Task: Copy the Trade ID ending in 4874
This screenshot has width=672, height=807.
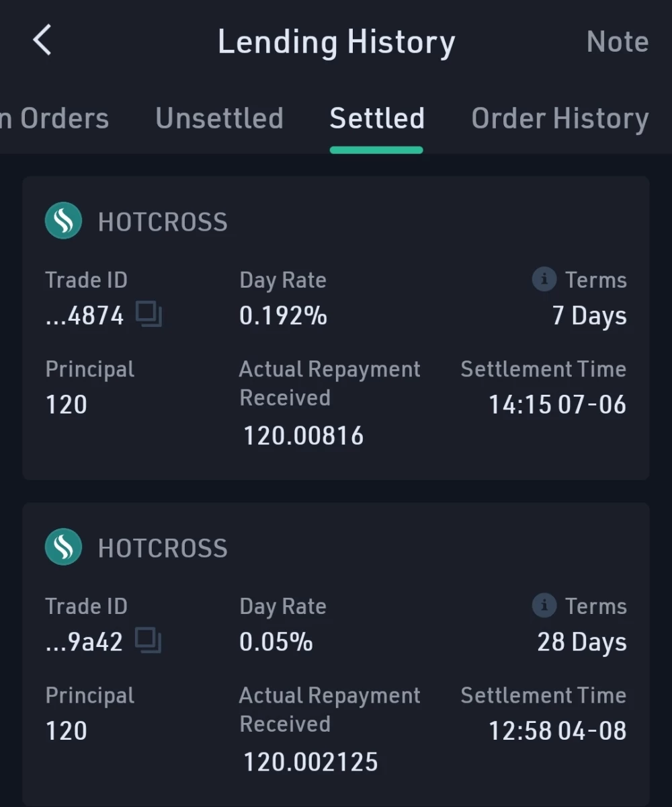Action: [x=149, y=315]
